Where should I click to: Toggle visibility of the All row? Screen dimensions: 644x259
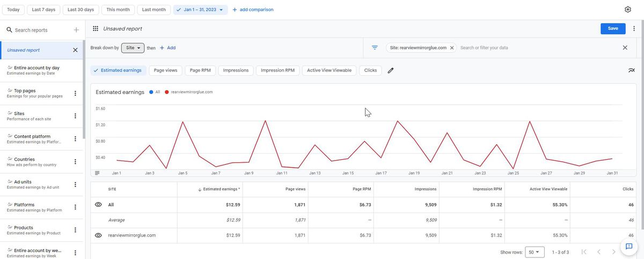coord(98,205)
